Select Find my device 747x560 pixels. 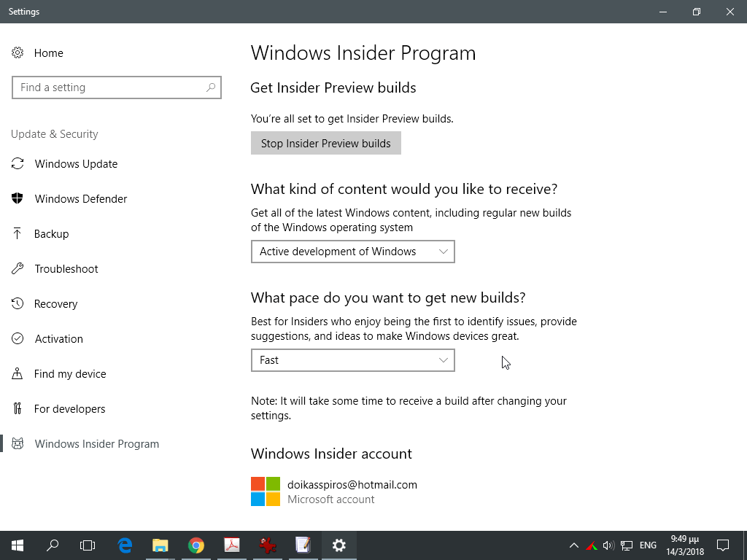point(70,374)
